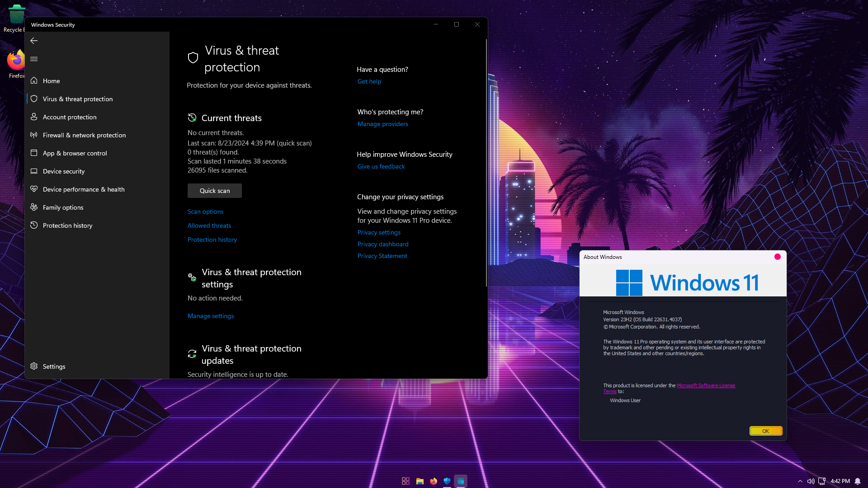Click the Protection history clock icon in sidebar
Viewport: 868px width, 488px height.
(34, 225)
